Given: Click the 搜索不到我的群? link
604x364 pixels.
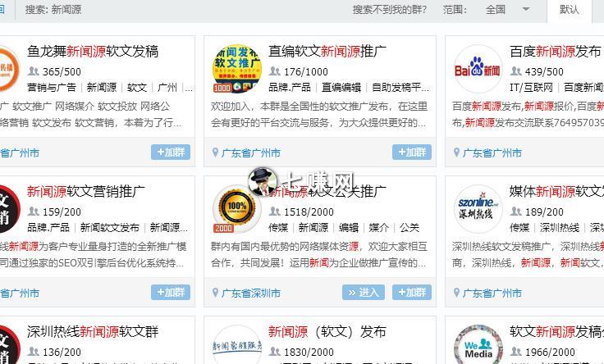Looking at the screenshot, I should coord(390,10).
